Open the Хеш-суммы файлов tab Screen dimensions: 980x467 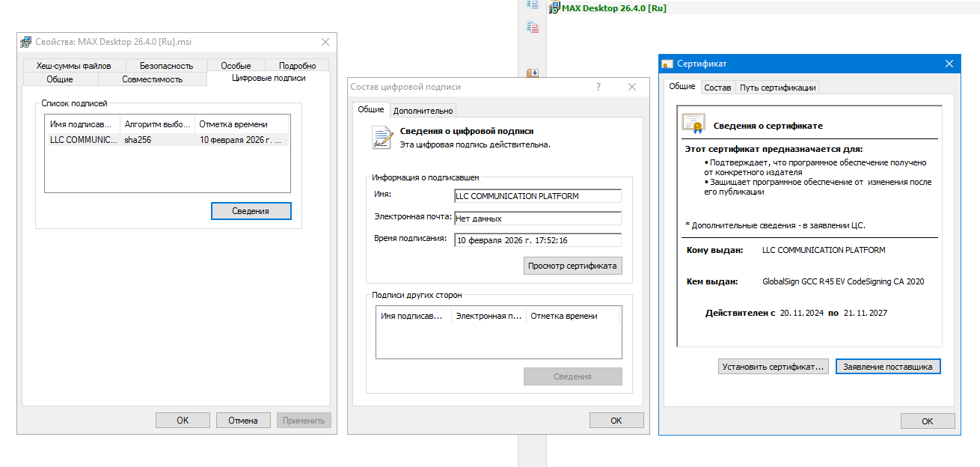tap(73, 66)
